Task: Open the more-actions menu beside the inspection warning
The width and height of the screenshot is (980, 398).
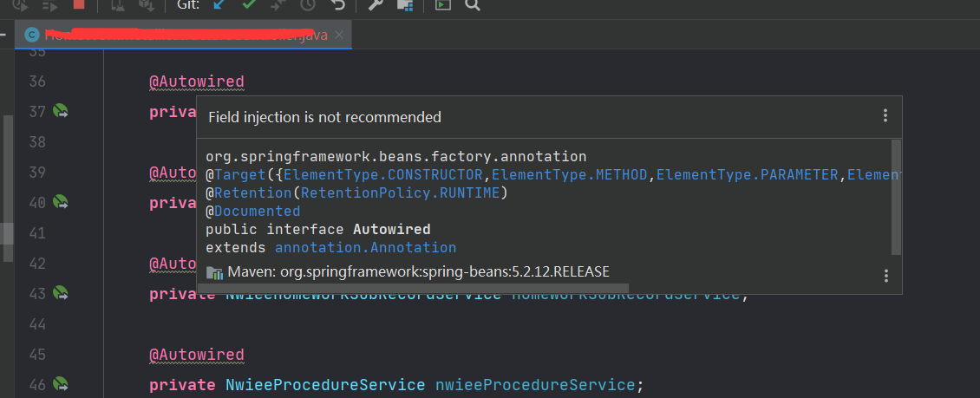Action: tap(885, 115)
